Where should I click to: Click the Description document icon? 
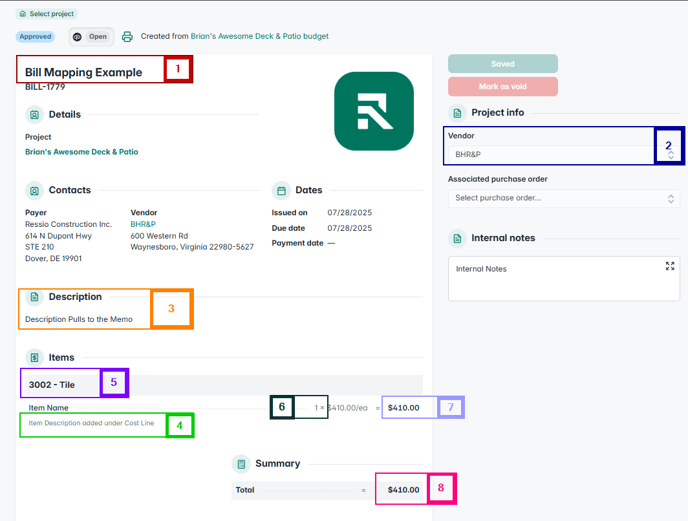click(34, 297)
